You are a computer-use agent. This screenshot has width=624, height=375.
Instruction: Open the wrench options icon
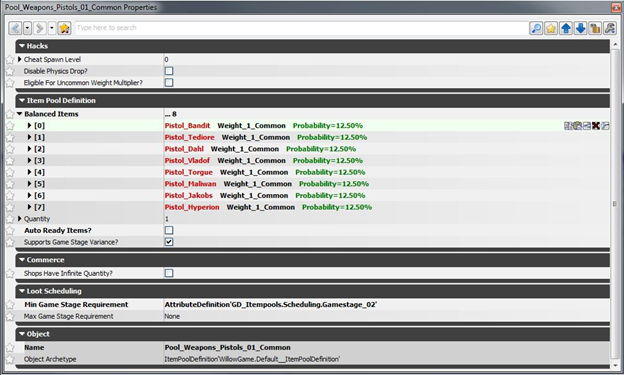610,28
